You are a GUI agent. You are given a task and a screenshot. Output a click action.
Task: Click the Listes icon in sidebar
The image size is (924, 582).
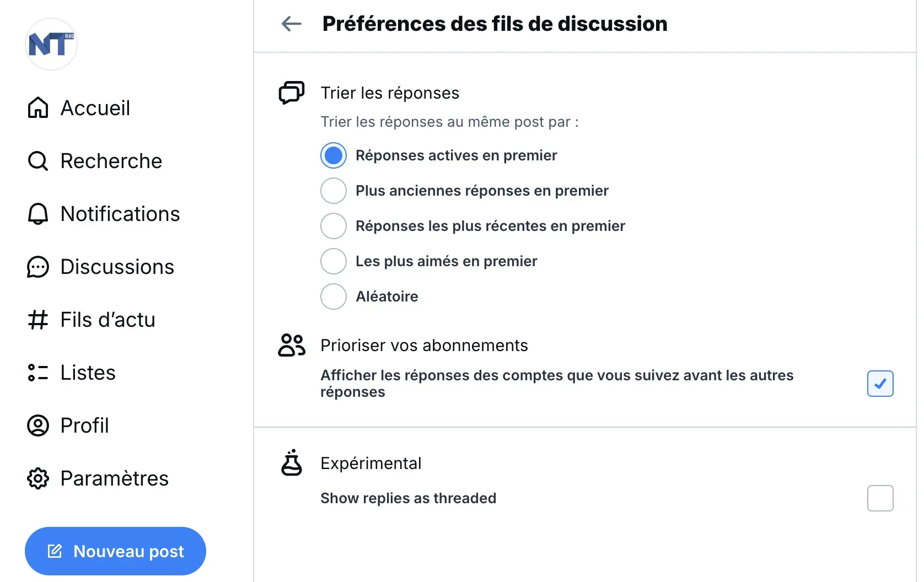37,373
